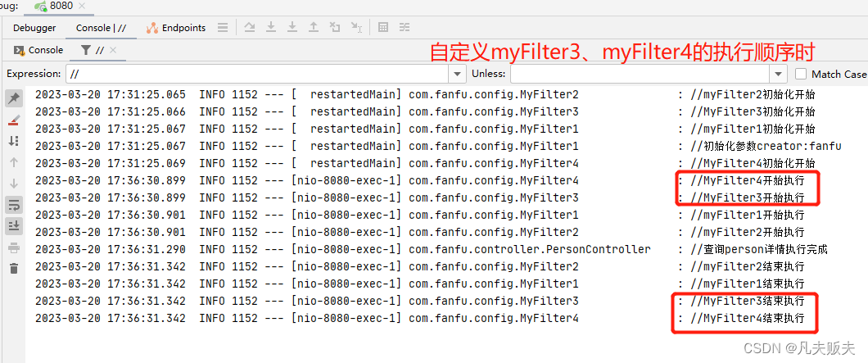
Task: Click the Show Execution Point lines icon
Action: [223, 27]
